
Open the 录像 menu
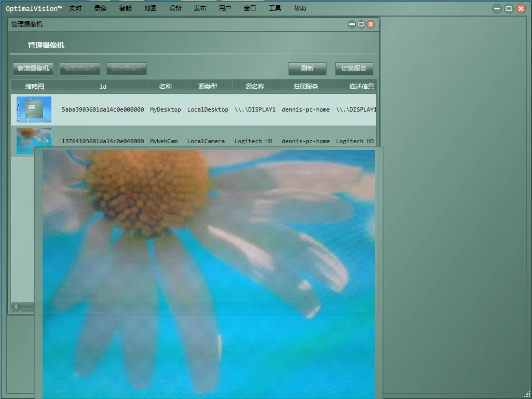(x=100, y=8)
